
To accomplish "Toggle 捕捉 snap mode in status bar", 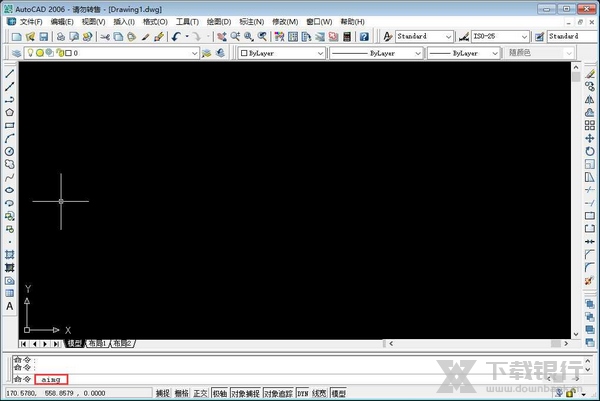I will [x=162, y=394].
